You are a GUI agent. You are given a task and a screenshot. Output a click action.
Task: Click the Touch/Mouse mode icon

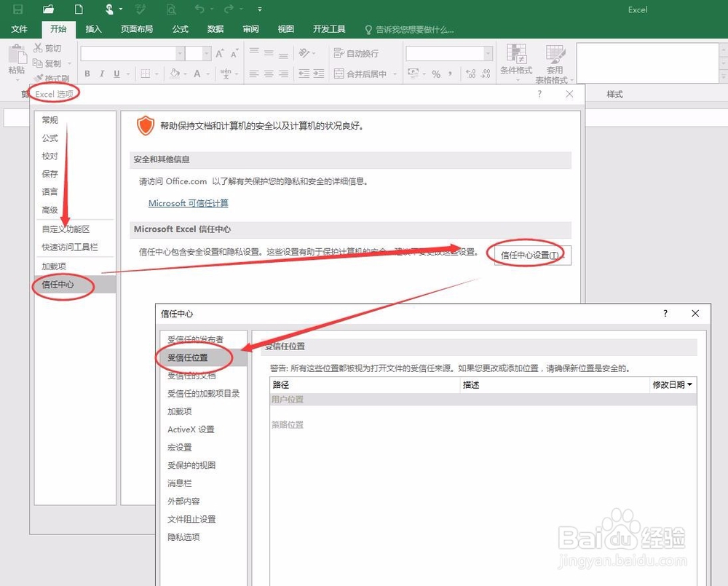pos(109,9)
